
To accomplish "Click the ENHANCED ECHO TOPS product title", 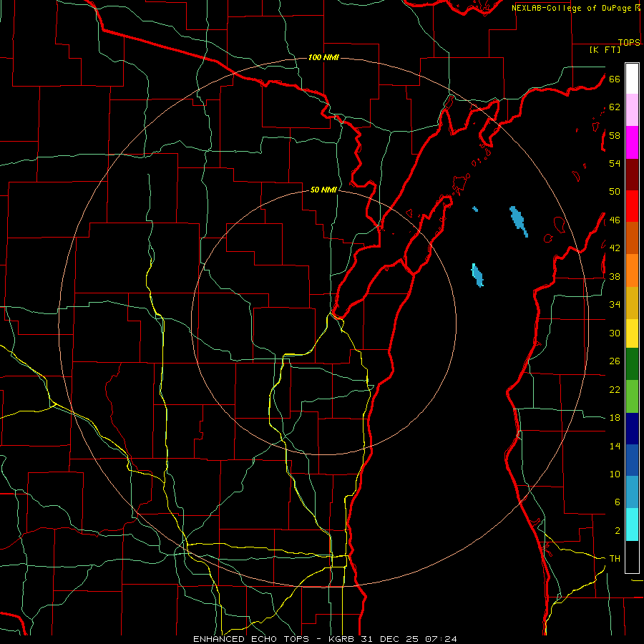I will (253, 639).
